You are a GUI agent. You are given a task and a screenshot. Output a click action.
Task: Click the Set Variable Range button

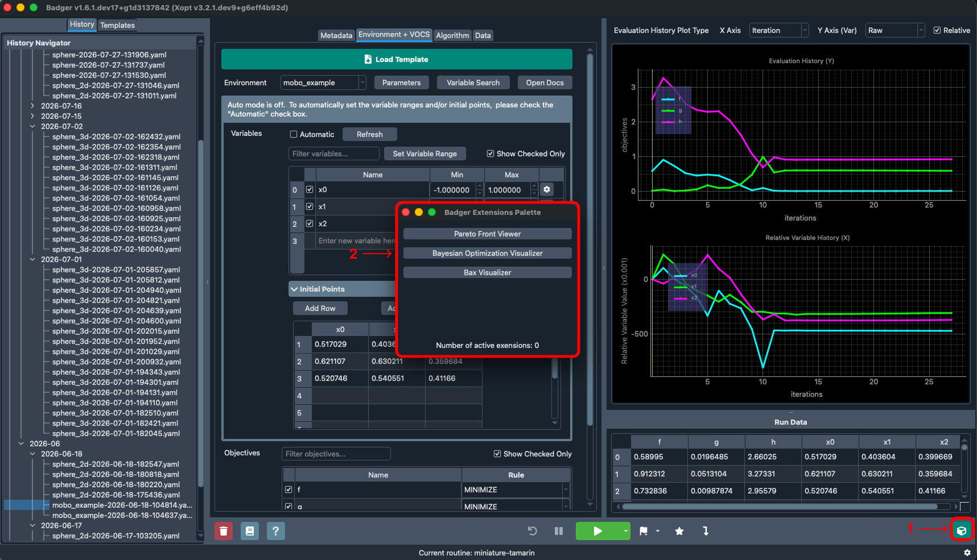425,154
